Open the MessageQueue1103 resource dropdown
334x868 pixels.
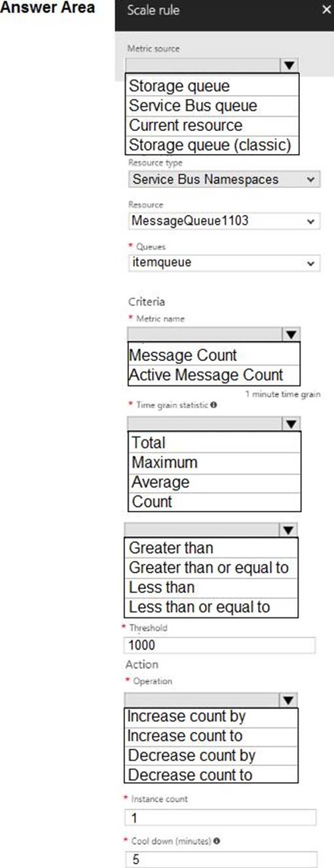click(x=225, y=221)
